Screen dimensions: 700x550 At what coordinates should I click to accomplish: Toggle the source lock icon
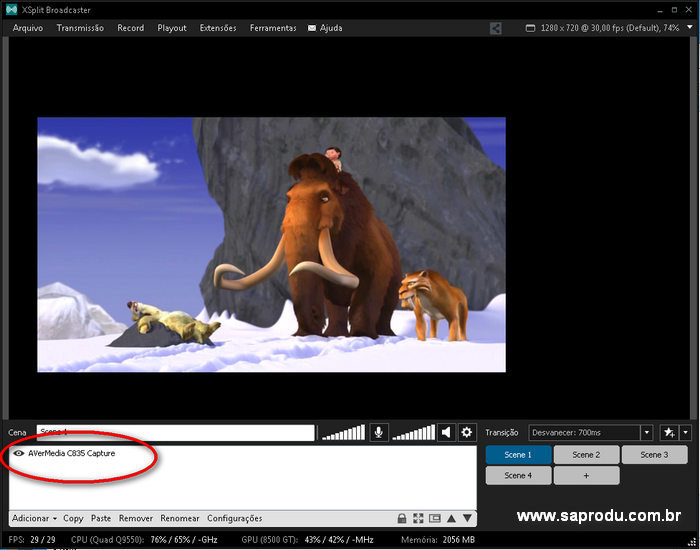(x=402, y=518)
